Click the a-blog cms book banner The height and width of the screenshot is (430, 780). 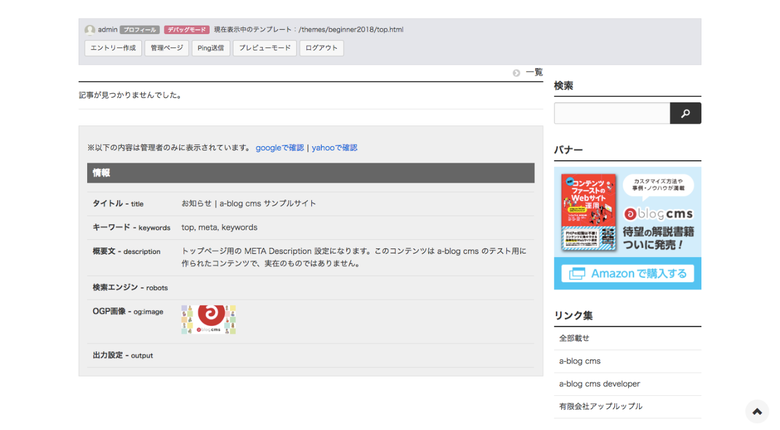click(x=627, y=228)
